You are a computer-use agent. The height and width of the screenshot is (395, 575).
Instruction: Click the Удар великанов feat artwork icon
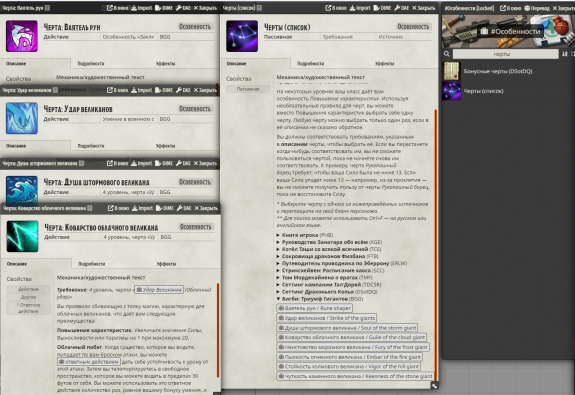(x=22, y=118)
